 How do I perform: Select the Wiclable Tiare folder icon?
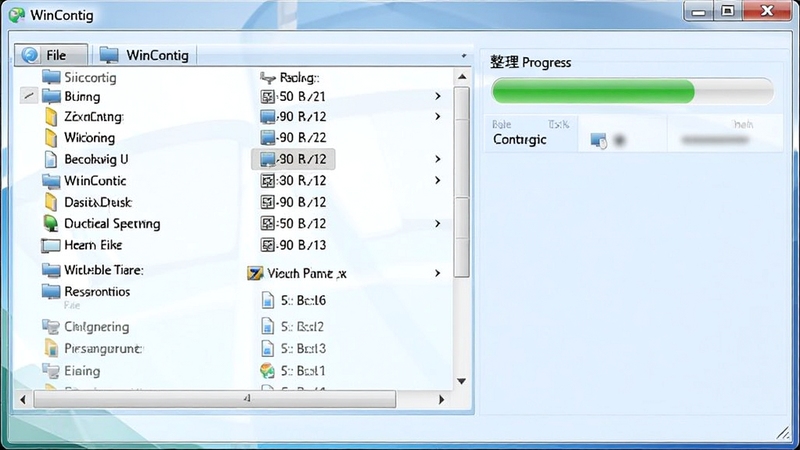51,270
